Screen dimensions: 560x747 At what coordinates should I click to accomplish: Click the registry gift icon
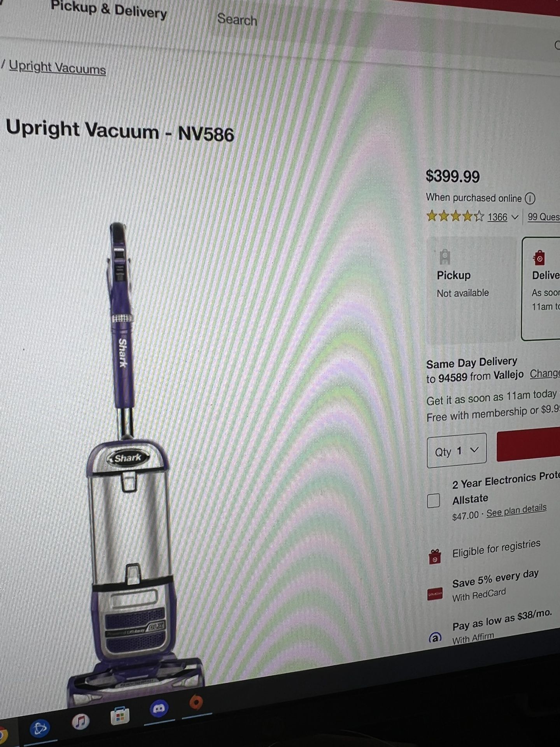[x=435, y=557]
